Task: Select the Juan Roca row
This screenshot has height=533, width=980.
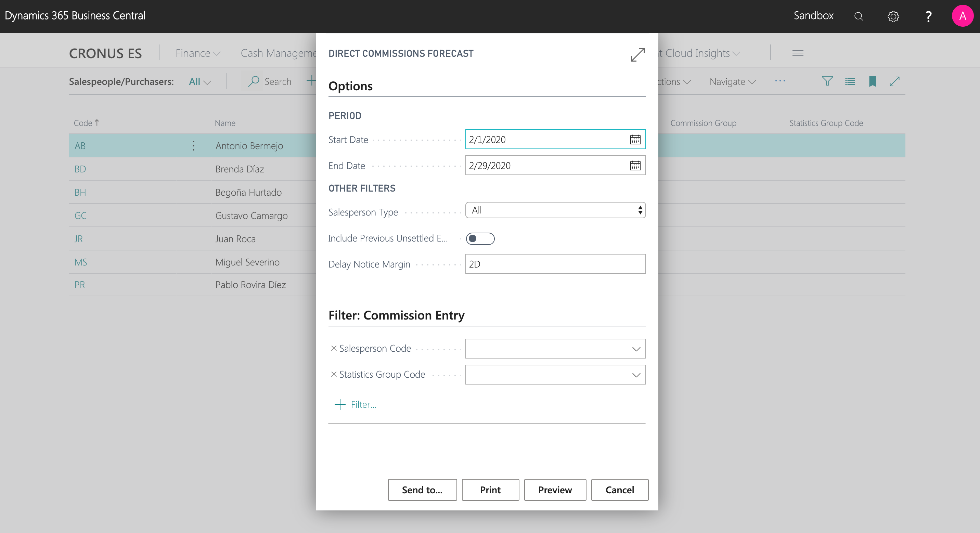Action: (235, 238)
